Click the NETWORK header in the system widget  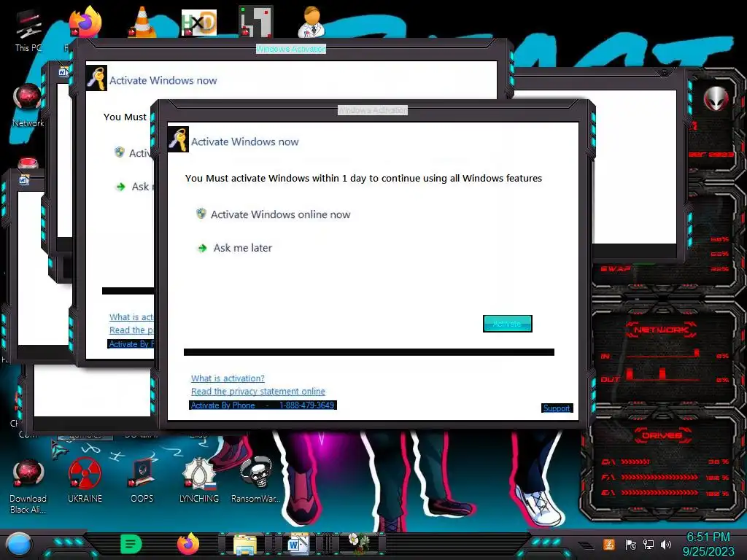[x=661, y=330]
